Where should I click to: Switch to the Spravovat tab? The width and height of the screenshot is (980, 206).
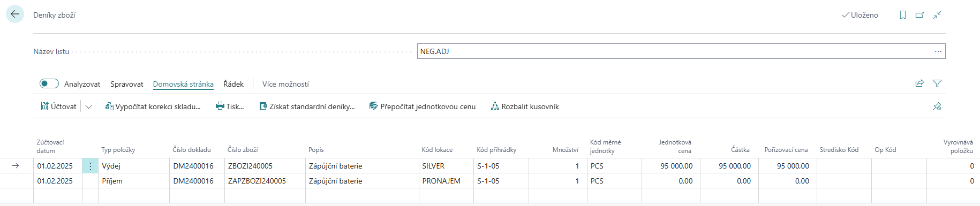click(127, 84)
